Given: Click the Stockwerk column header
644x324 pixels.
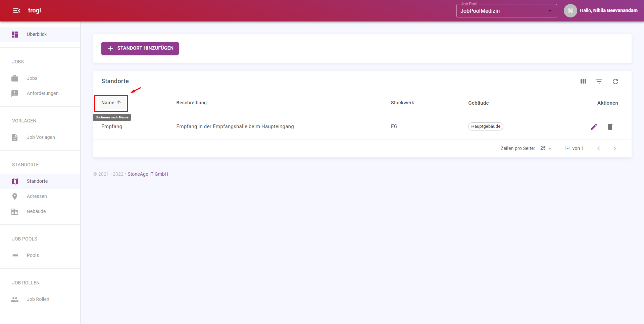Looking at the screenshot, I should tap(402, 103).
